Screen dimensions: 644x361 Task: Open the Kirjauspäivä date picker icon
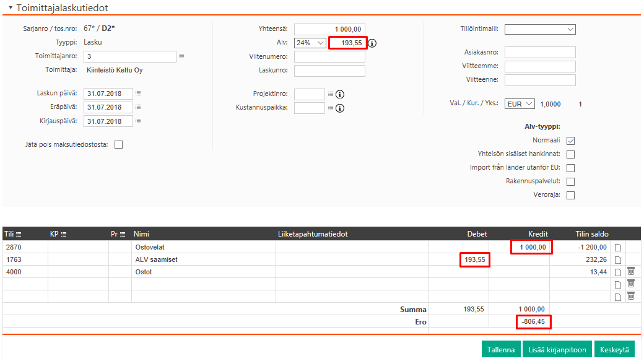click(138, 121)
